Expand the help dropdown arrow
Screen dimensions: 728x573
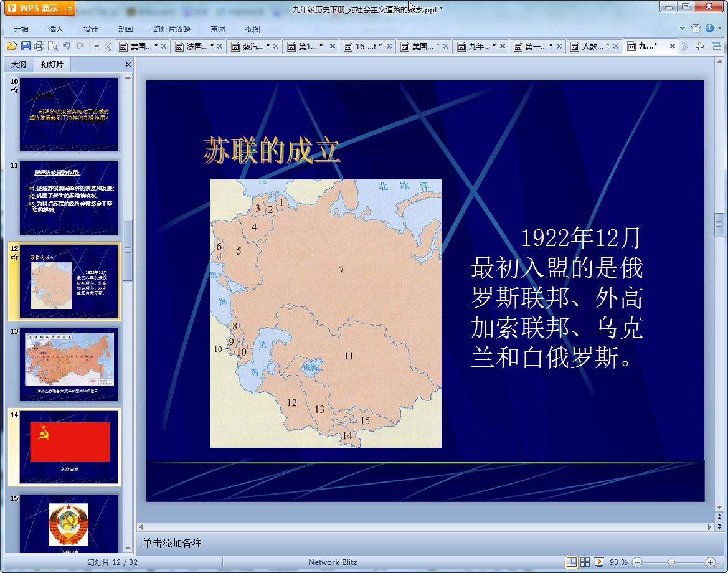tap(720, 28)
